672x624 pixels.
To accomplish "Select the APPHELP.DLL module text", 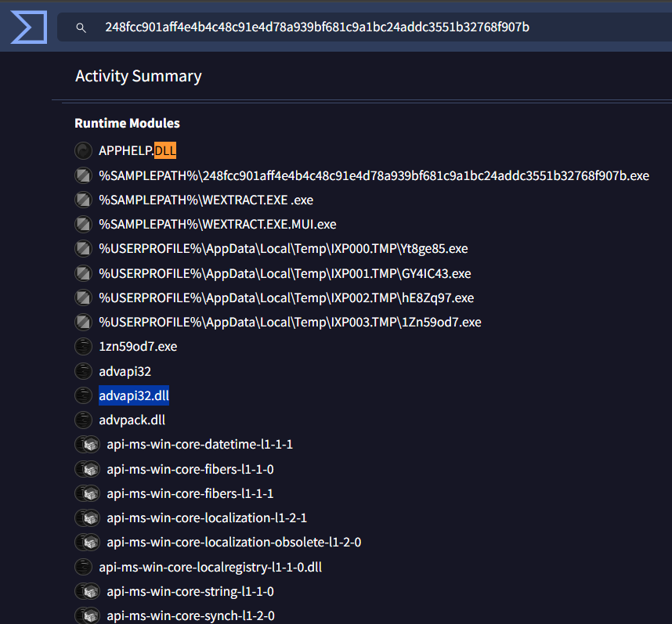I will tap(138, 151).
